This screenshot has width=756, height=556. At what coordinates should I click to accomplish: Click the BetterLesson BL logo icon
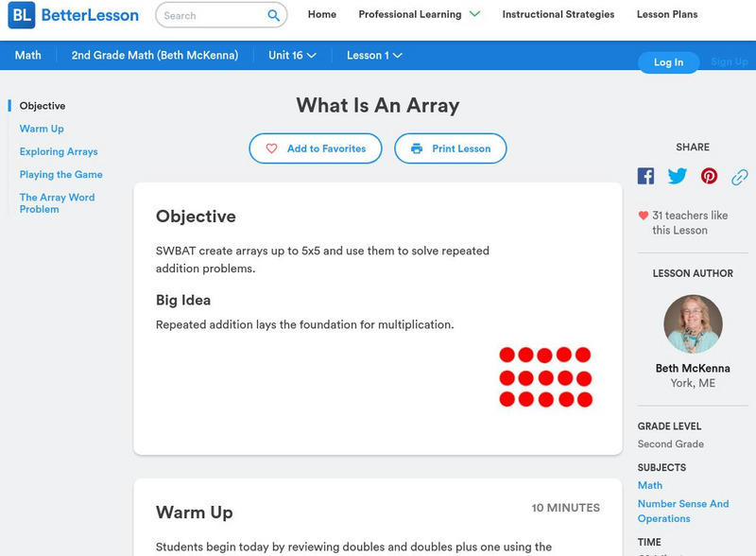click(x=22, y=15)
